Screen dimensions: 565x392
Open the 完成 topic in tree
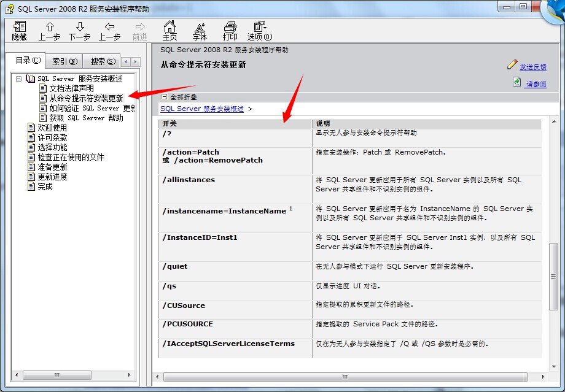click(45, 186)
